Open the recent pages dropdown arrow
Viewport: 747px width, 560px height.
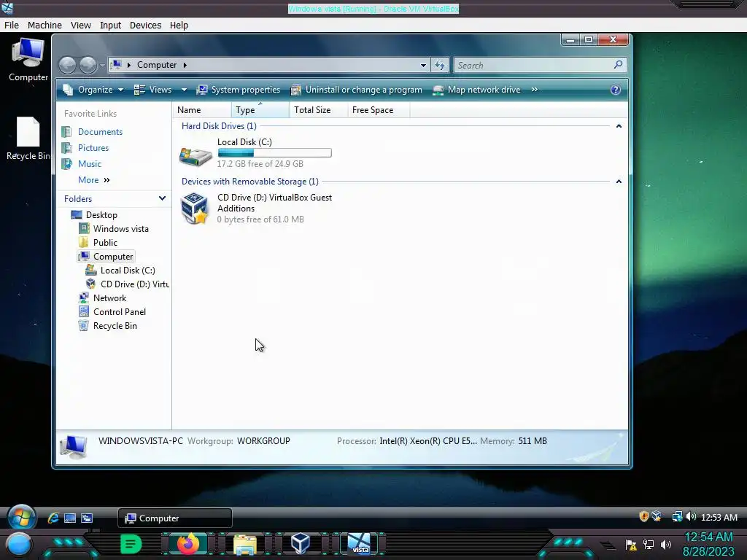click(x=102, y=65)
